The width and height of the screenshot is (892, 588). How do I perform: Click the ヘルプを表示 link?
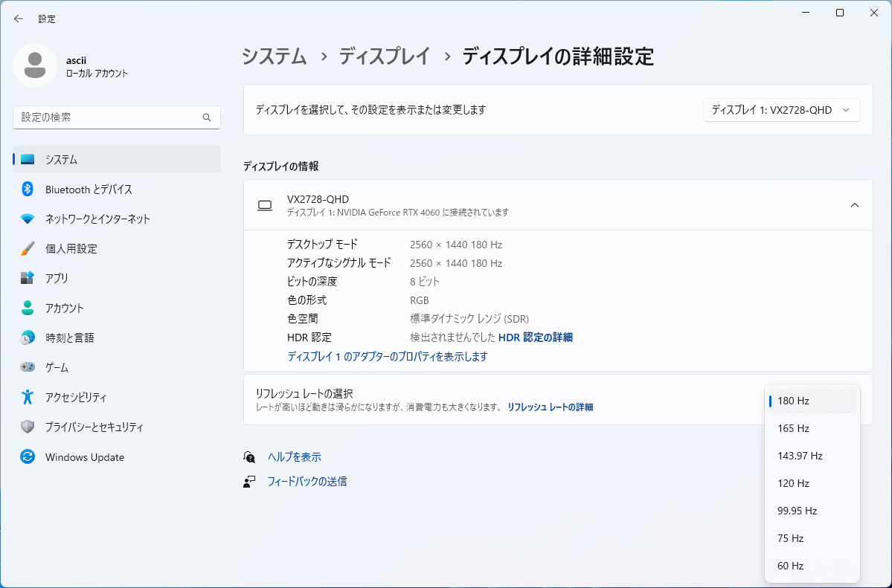click(x=295, y=457)
